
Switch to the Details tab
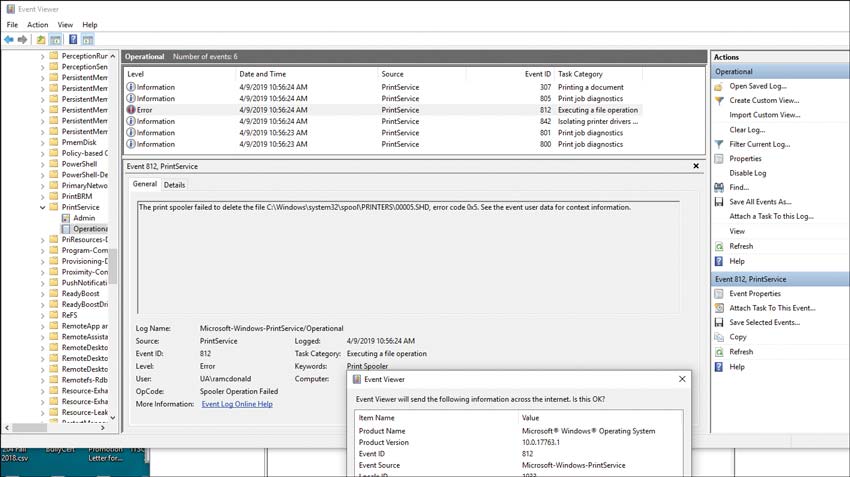[175, 185]
